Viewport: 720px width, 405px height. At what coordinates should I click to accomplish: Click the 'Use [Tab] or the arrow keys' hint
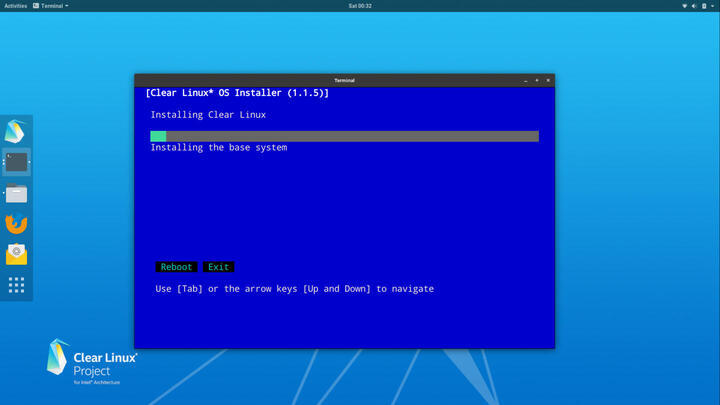pos(294,289)
